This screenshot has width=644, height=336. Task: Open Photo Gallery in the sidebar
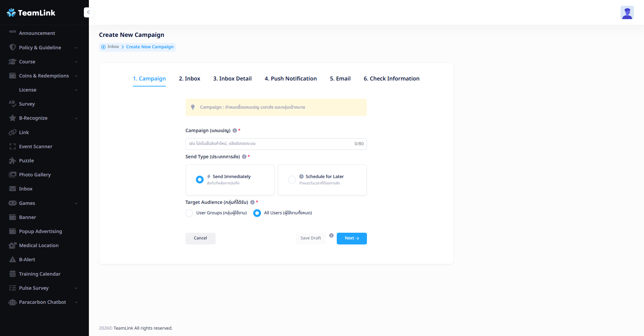(x=35, y=175)
